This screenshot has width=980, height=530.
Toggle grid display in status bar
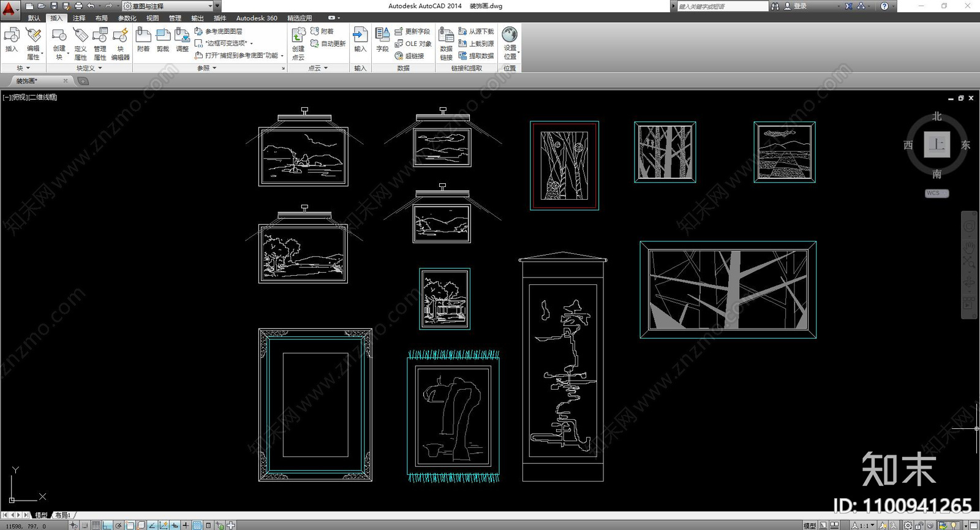(96, 525)
